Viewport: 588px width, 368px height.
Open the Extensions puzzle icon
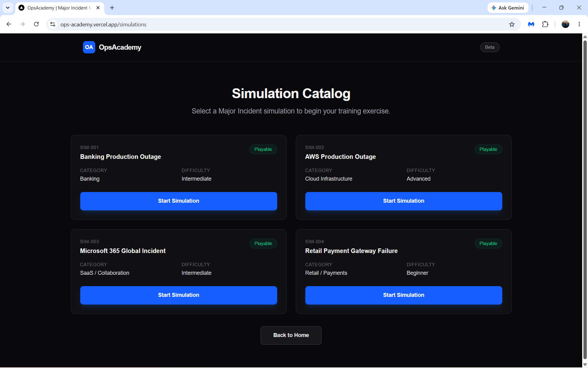[545, 24]
